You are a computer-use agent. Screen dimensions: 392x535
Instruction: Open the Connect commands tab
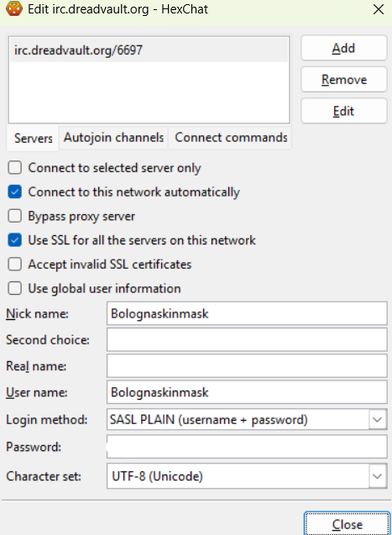pos(231,138)
